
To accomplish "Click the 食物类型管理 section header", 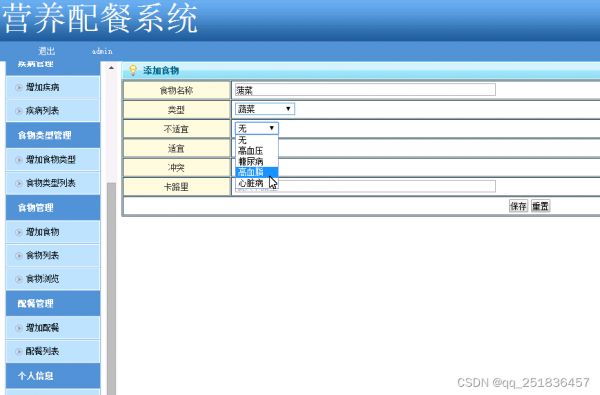I will point(53,135).
